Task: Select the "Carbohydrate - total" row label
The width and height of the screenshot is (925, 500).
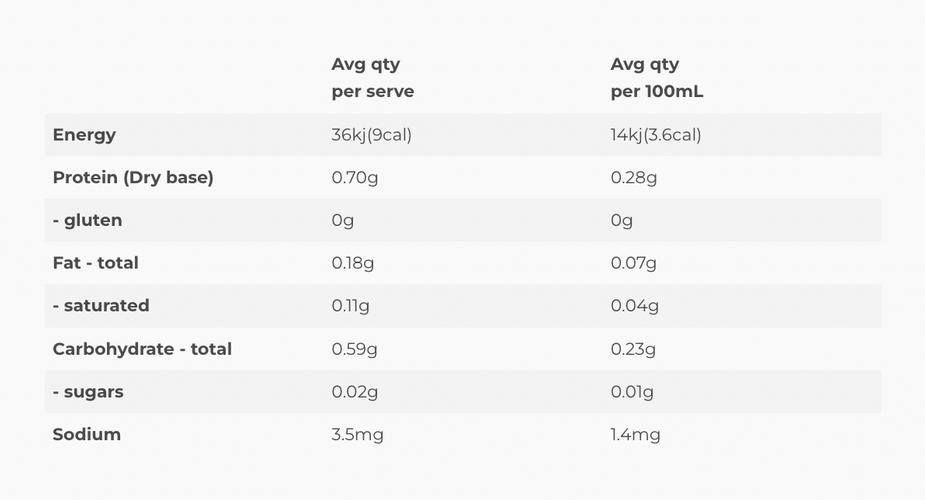Action: point(142,349)
